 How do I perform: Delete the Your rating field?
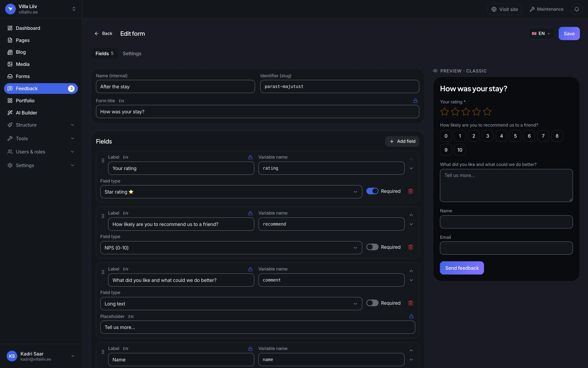click(x=410, y=191)
